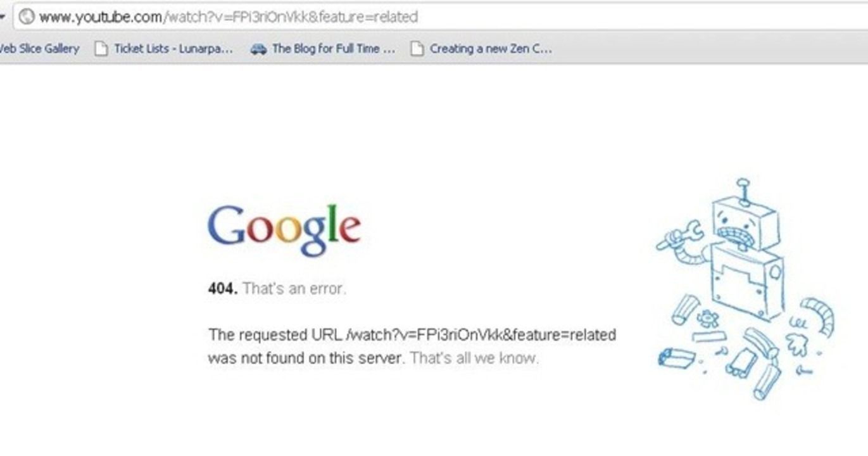The width and height of the screenshot is (868, 456).
Task: Click the globe site icon in address bar
Action: coord(27,17)
